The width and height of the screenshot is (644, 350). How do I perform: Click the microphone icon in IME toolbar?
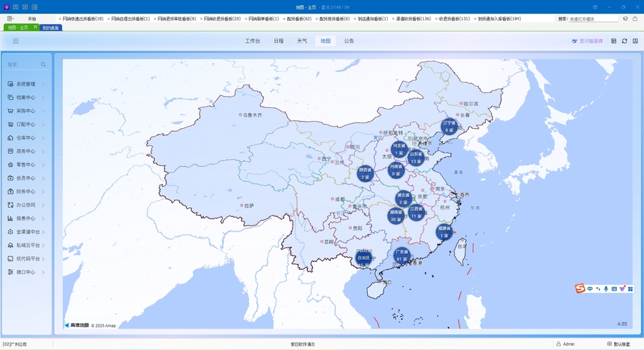click(x=606, y=288)
